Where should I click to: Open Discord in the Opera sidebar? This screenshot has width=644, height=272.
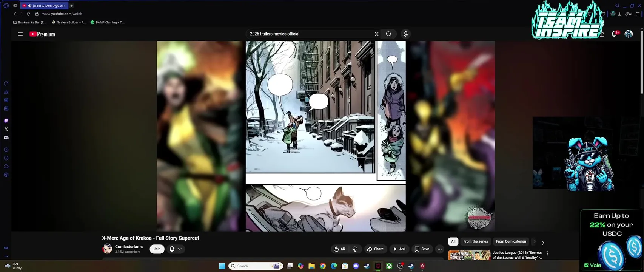pos(6,138)
